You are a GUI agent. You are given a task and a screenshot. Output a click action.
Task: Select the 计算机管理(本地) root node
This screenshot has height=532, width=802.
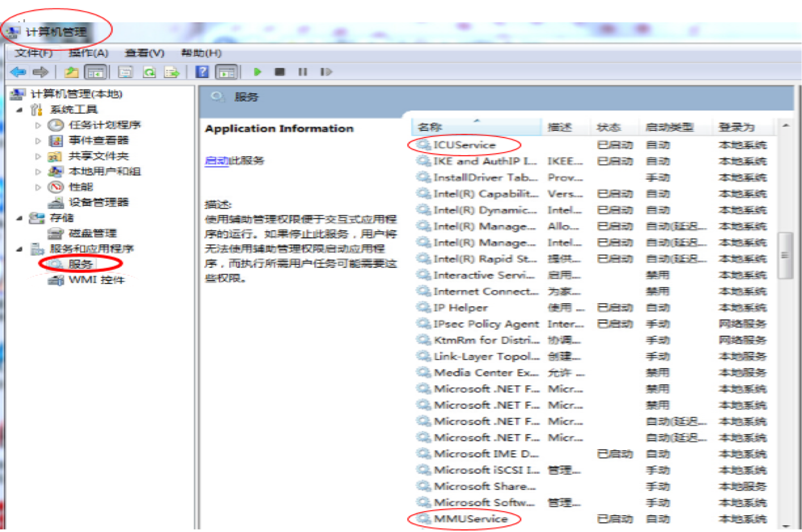[x=77, y=94]
